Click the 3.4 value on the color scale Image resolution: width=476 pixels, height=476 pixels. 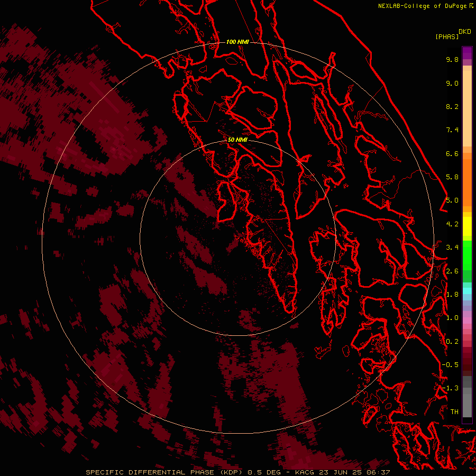(452, 248)
